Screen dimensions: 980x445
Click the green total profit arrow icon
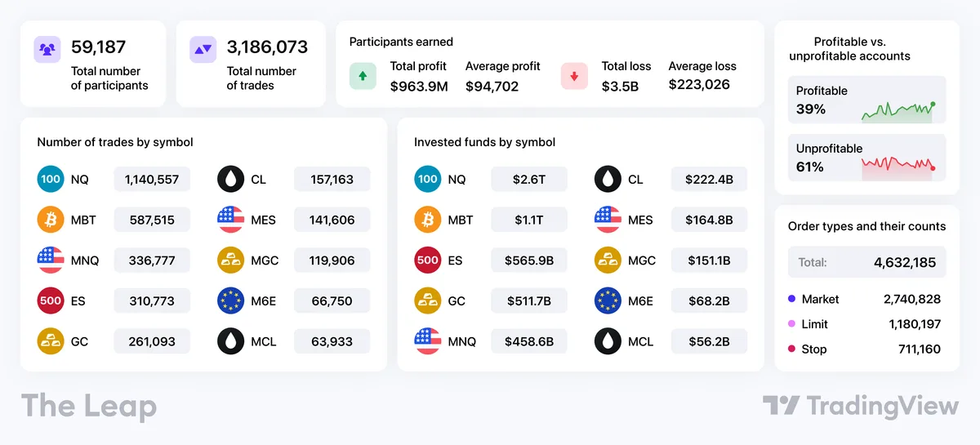[363, 76]
